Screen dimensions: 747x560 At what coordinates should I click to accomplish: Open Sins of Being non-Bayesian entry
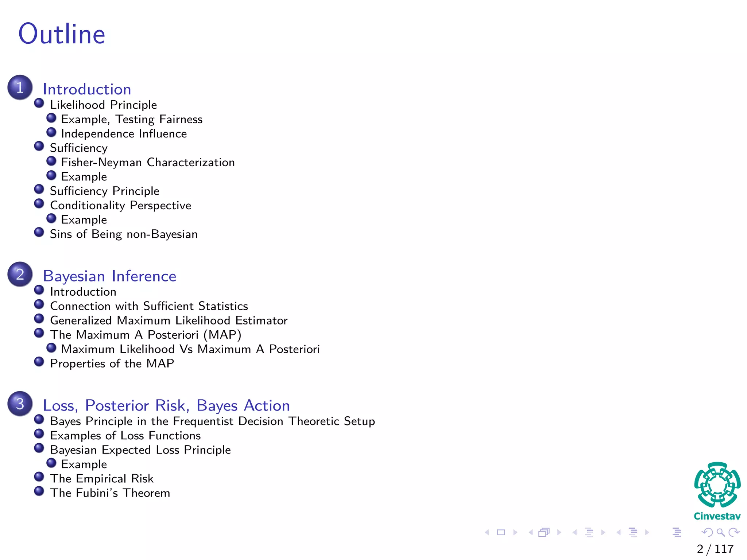tap(124, 234)
